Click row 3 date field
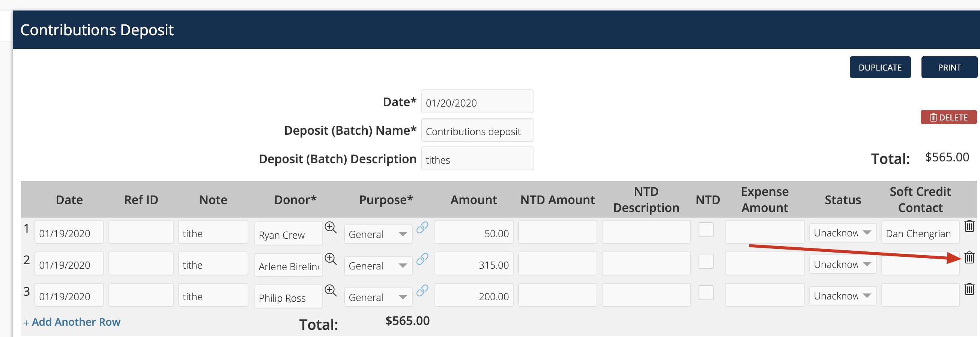 click(69, 295)
